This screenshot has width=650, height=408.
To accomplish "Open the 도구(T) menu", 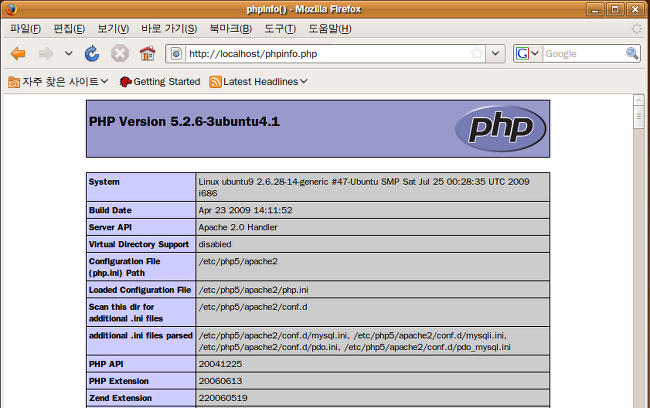I will (280, 29).
